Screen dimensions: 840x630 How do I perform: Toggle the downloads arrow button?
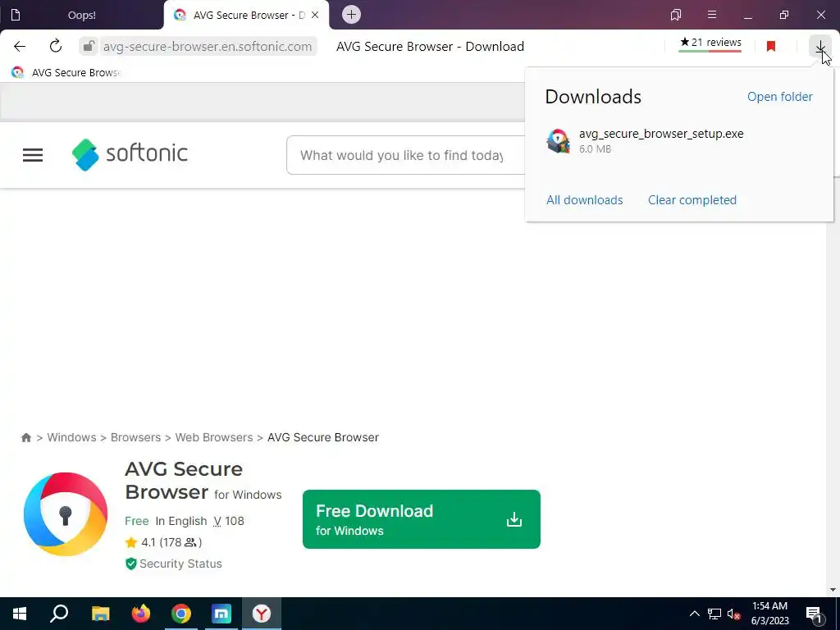click(820, 46)
